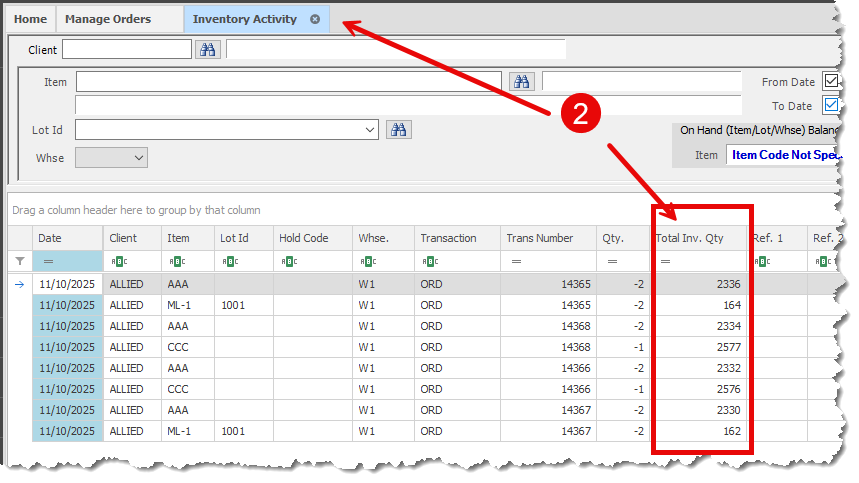Sort by the Transaction column header
859x483 pixels.
(448, 238)
